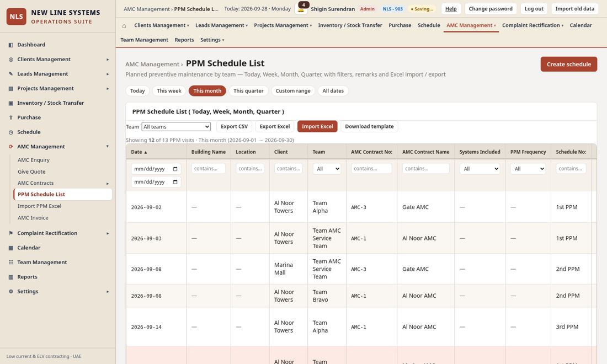
Task: Click the Inventory / Stock Transfer sidebar icon
Action: 11,103
